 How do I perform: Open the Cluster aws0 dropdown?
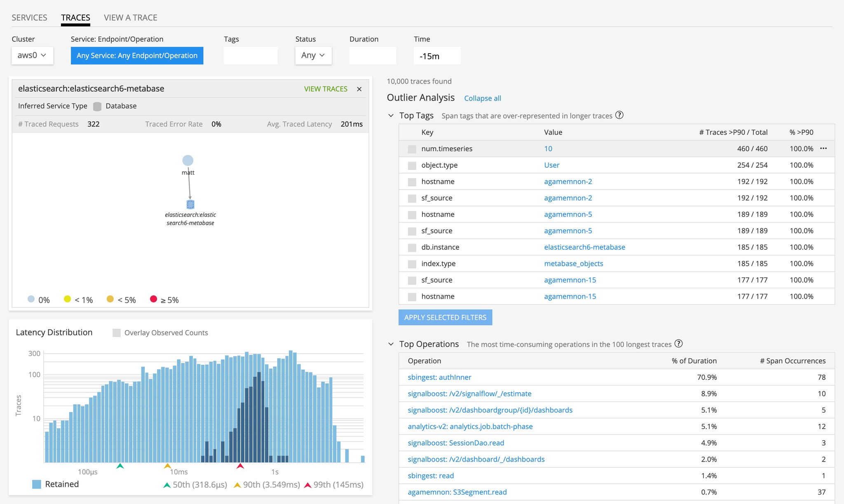pyautogui.click(x=33, y=55)
